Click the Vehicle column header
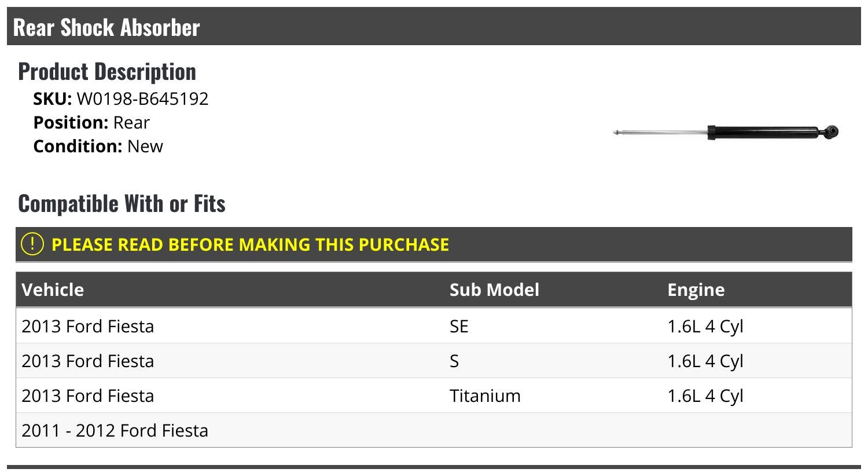The height and width of the screenshot is (476, 868). [53, 290]
